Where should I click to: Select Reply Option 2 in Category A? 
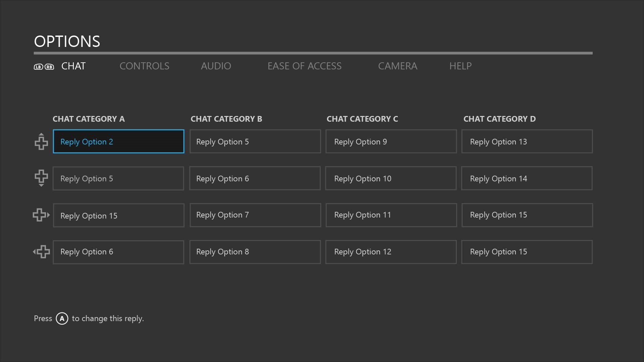pyautogui.click(x=118, y=141)
